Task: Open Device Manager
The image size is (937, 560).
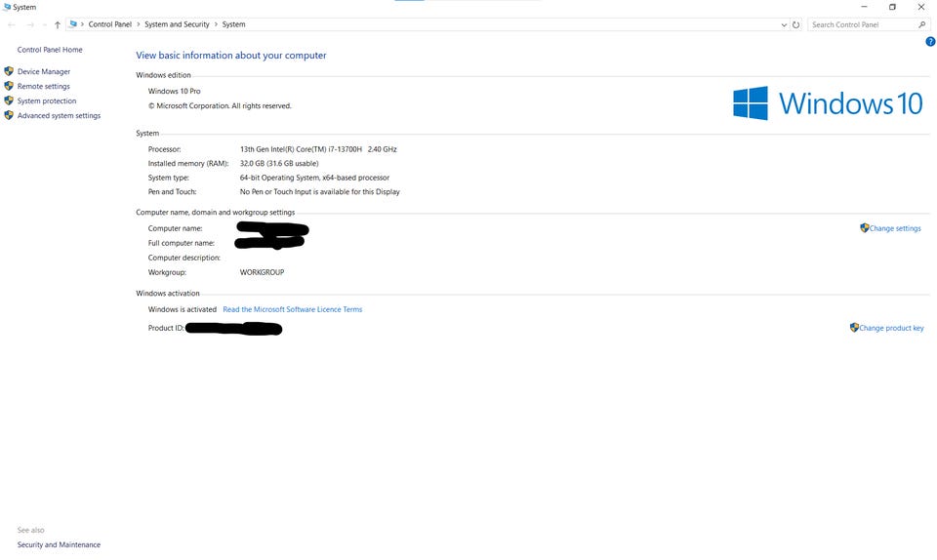Action: tap(44, 71)
